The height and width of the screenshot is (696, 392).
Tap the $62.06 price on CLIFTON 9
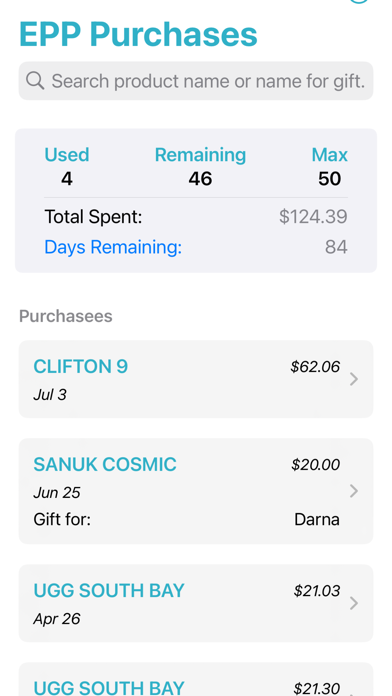(x=315, y=367)
